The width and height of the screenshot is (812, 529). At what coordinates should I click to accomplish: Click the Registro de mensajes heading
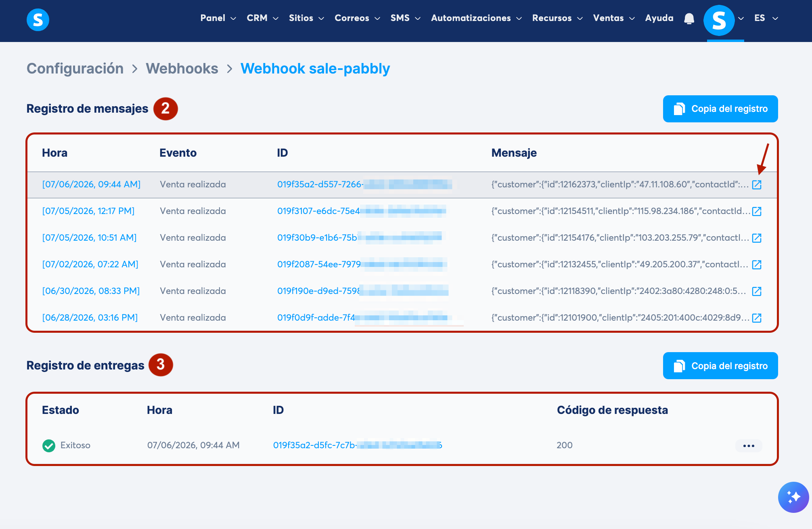click(87, 109)
